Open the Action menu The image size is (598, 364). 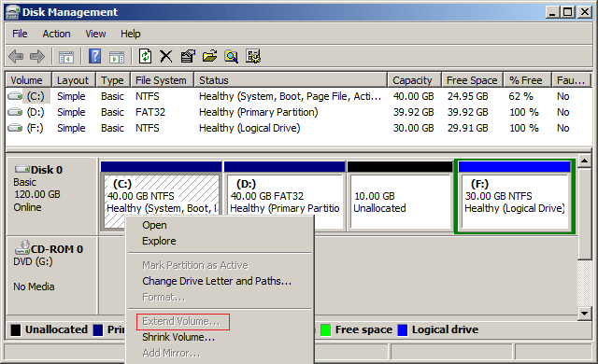(x=56, y=34)
